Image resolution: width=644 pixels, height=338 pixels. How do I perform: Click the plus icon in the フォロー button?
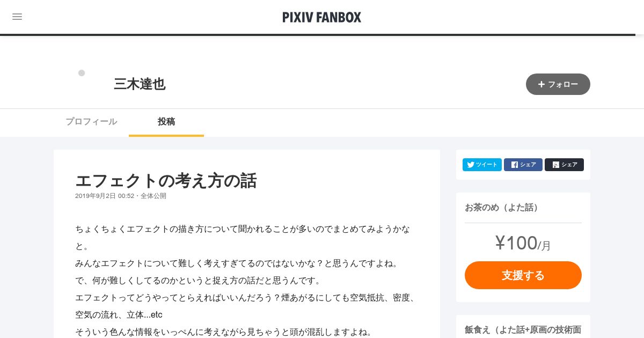click(541, 84)
